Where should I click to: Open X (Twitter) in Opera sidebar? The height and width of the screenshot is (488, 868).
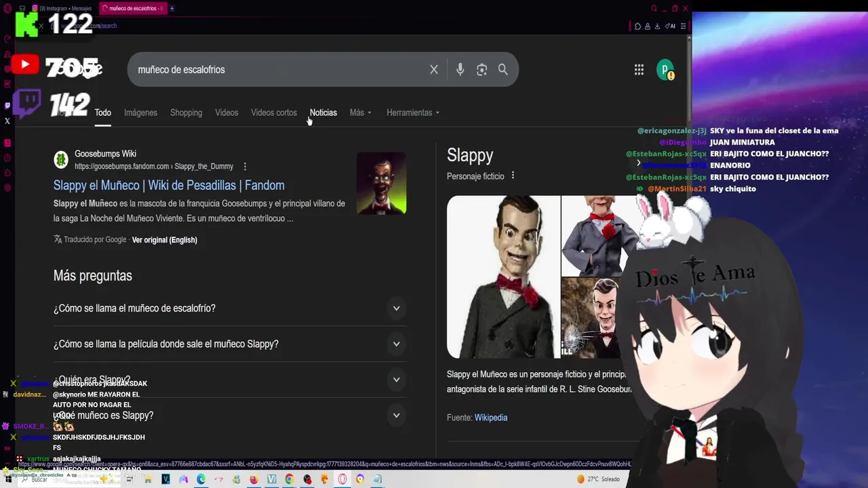click(x=7, y=121)
